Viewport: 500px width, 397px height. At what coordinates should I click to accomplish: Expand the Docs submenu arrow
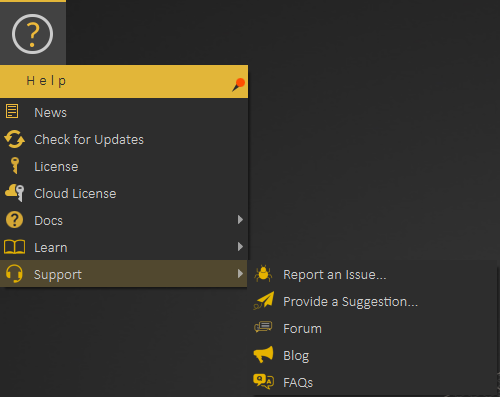pyautogui.click(x=240, y=220)
